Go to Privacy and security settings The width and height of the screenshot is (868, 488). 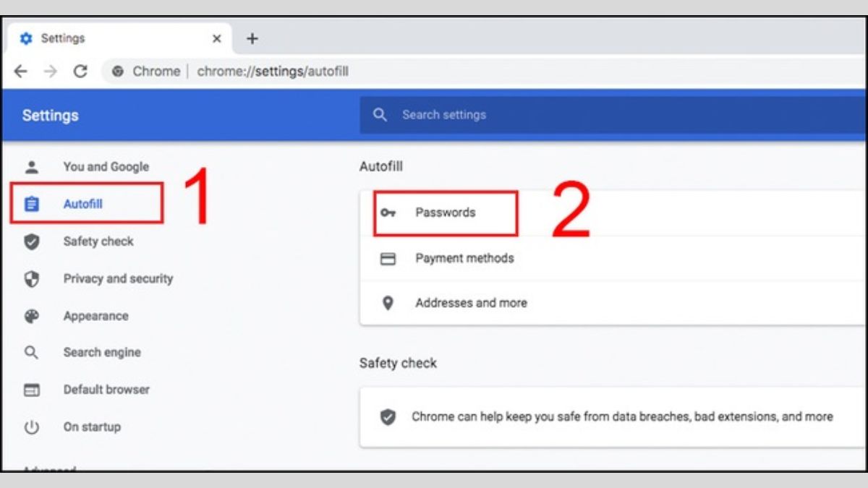[x=118, y=279]
